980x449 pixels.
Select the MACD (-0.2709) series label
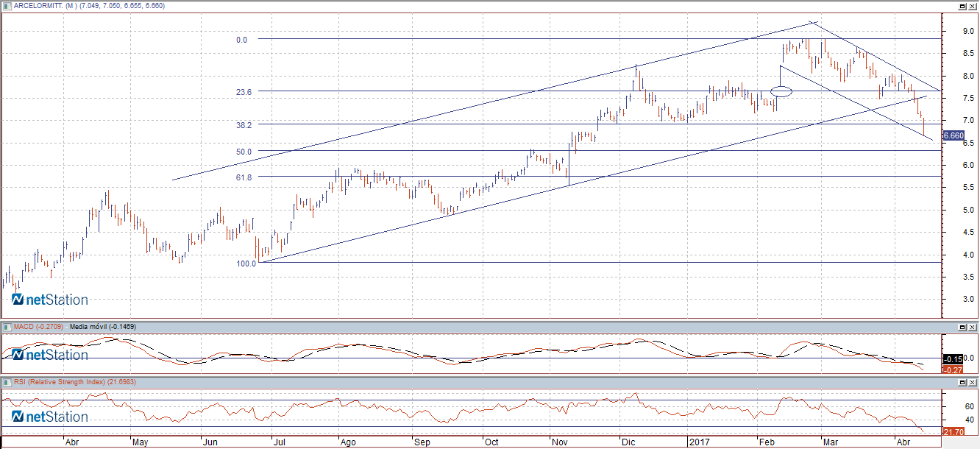pos(38,326)
